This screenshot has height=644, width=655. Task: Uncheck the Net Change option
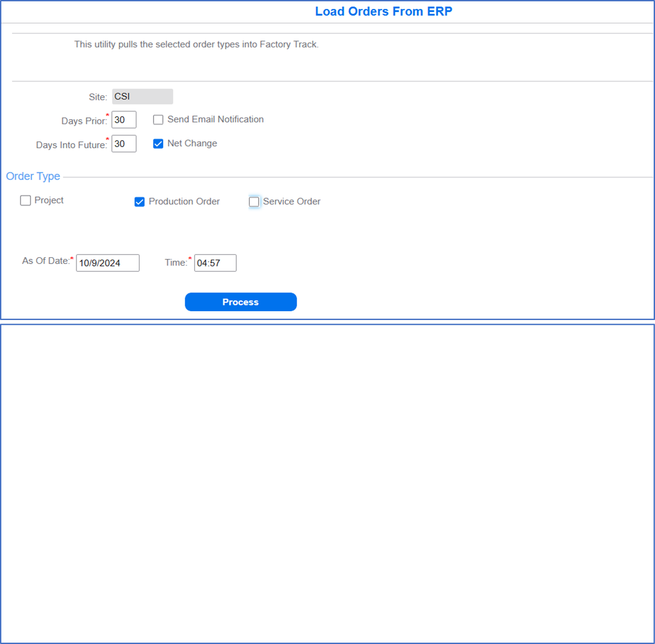coord(158,144)
